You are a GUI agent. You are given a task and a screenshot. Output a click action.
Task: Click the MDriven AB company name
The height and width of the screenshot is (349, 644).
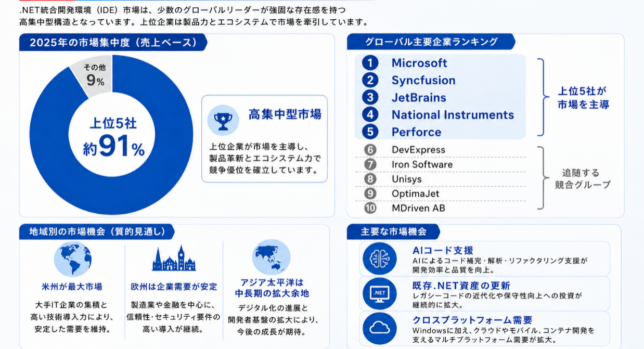419,208
